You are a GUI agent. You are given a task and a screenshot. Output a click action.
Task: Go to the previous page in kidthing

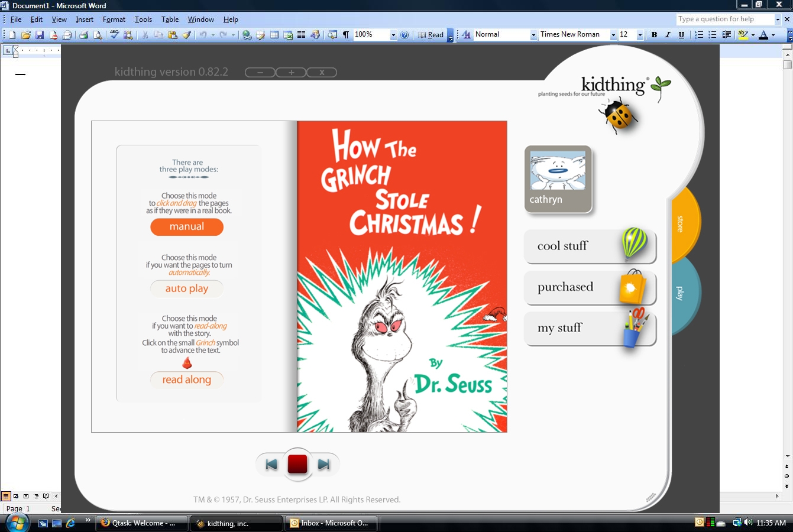[271, 465]
